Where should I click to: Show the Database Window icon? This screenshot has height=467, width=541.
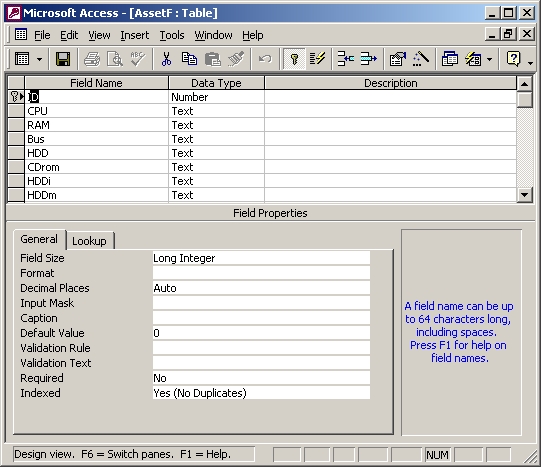click(450, 59)
